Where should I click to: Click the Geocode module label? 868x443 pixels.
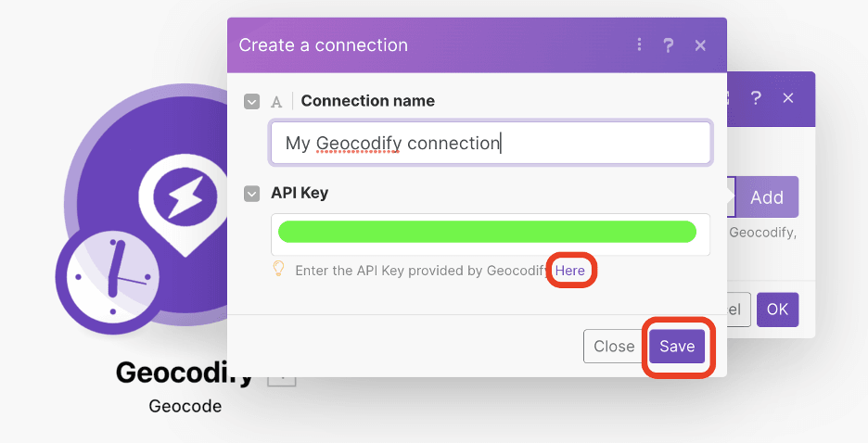(x=185, y=406)
